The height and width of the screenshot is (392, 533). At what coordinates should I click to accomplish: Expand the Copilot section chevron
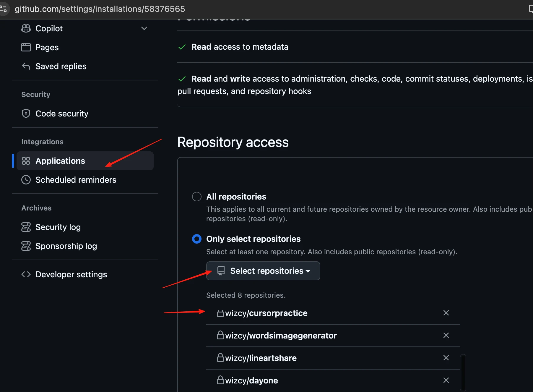click(x=144, y=28)
